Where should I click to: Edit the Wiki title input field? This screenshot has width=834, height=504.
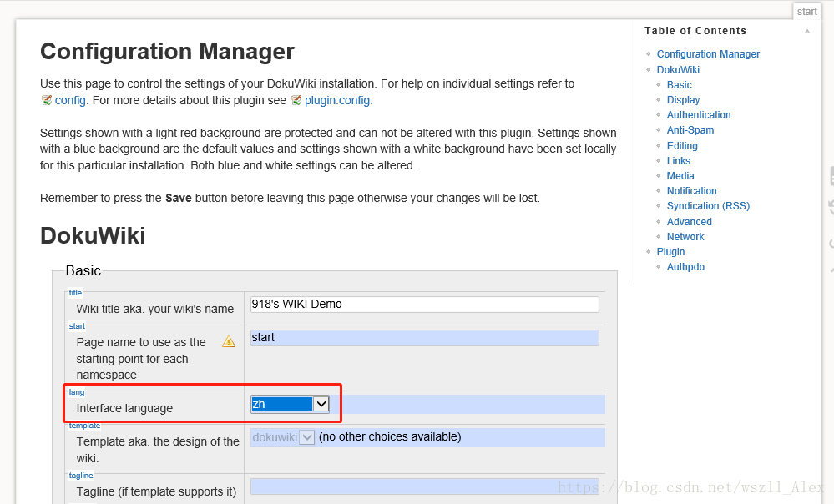424,304
